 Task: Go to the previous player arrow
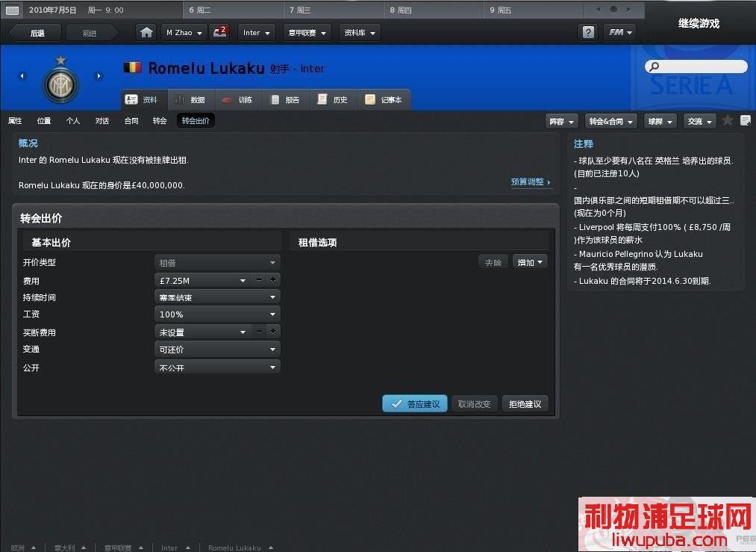click(22, 75)
